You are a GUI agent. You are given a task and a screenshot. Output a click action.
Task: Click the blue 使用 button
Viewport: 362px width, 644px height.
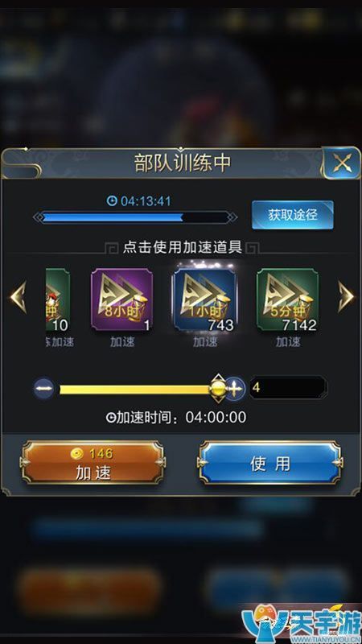point(270,463)
